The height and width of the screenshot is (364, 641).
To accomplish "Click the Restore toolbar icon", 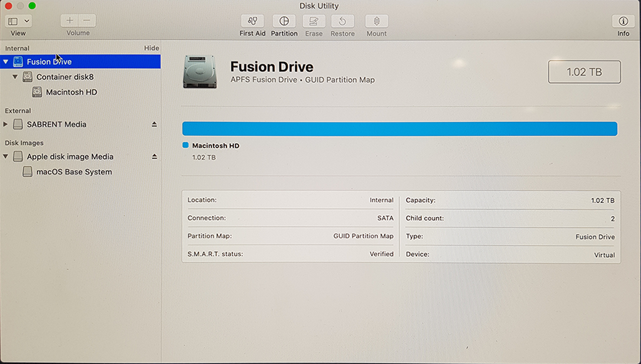I will [342, 21].
